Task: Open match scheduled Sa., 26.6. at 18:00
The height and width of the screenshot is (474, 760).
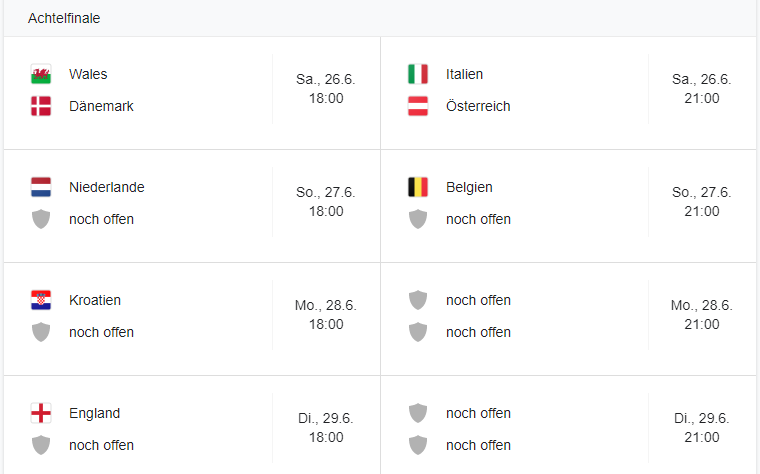Action: pyautogui.click(x=319, y=89)
